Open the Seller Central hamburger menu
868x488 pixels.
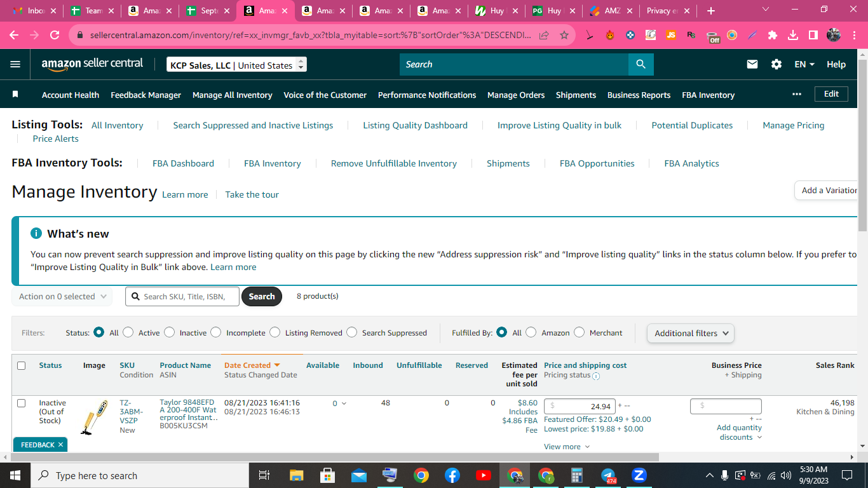(x=15, y=64)
